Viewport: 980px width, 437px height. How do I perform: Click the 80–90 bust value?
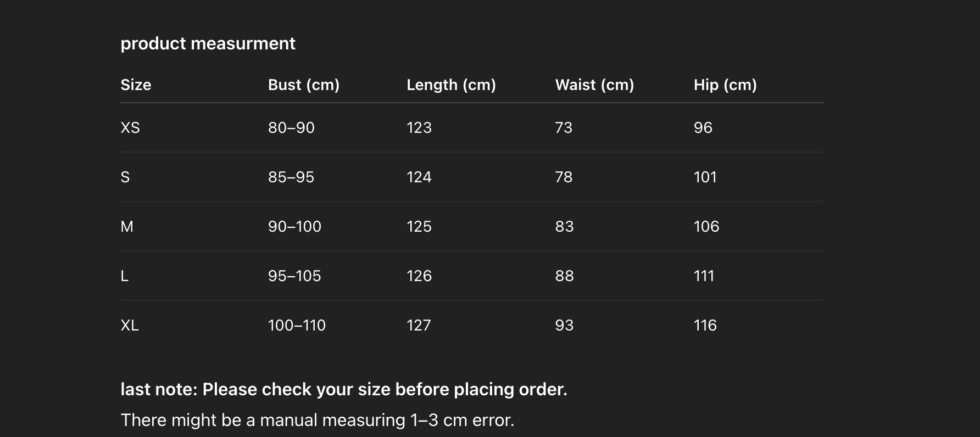click(291, 127)
